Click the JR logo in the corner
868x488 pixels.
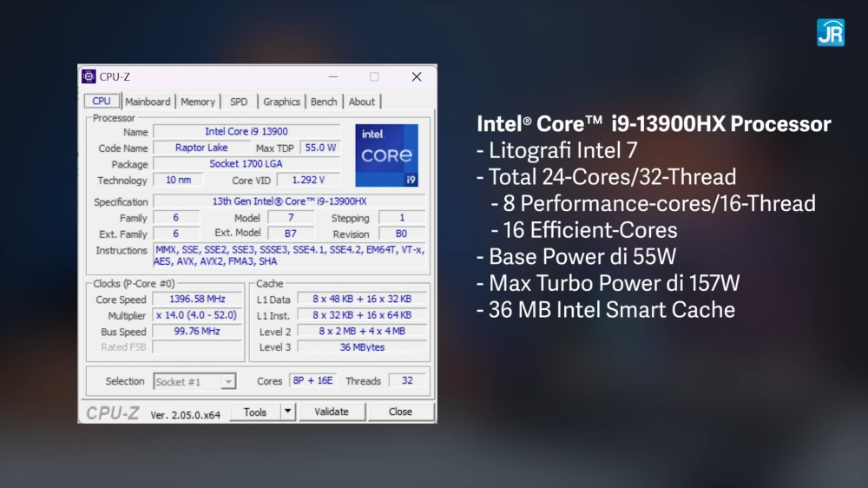830,32
